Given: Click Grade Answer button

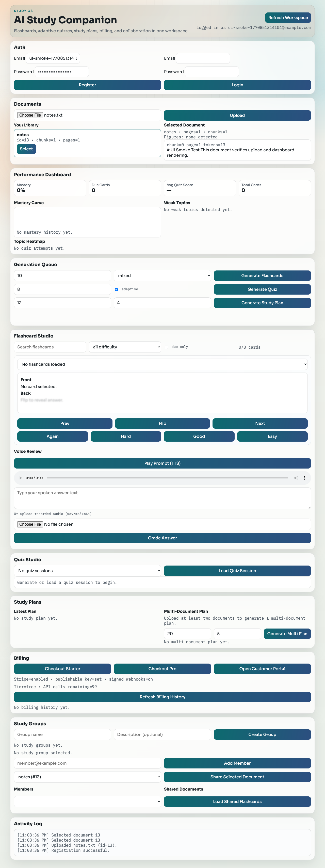Looking at the screenshot, I should (x=162, y=538).
